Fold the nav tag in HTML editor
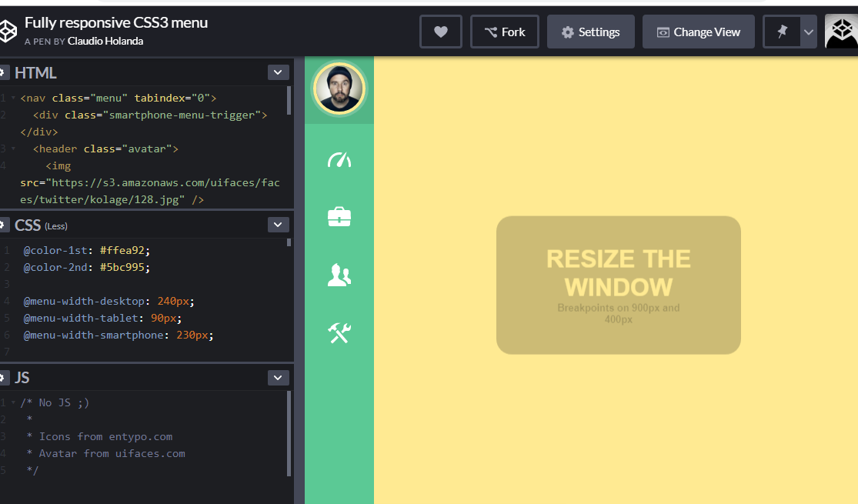The image size is (858, 504). coord(13,98)
